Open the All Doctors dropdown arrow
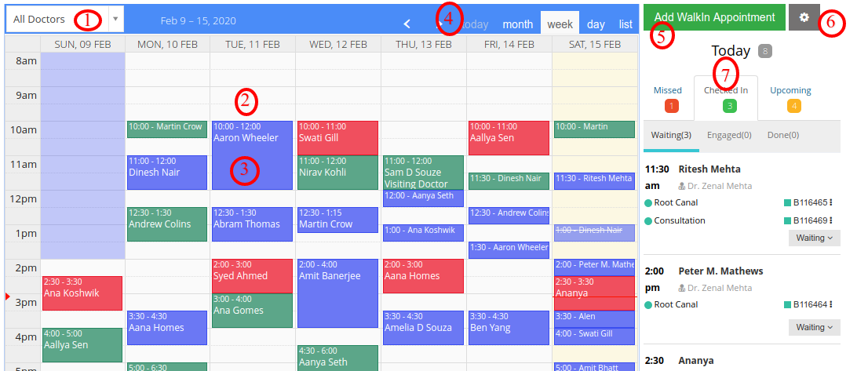 (x=115, y=19)
